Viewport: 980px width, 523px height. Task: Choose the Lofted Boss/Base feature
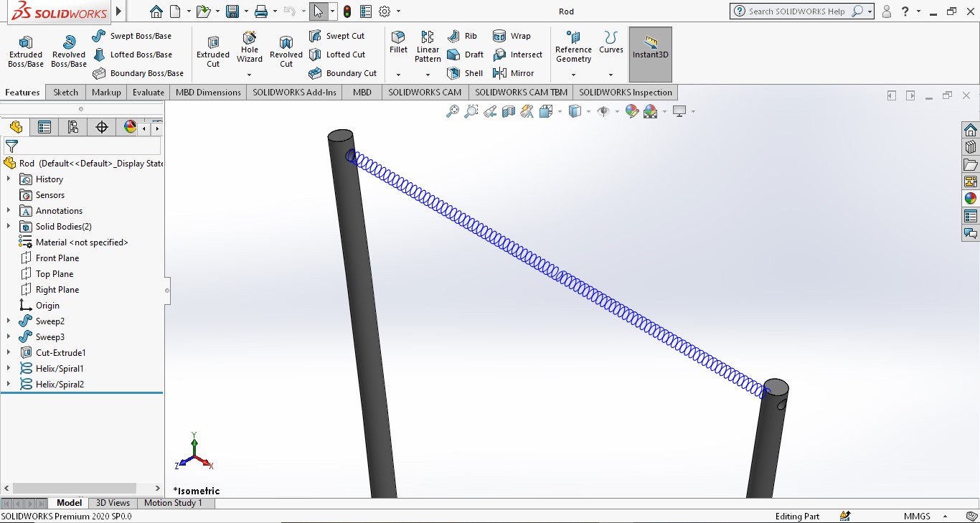click(x=132, y=55)
